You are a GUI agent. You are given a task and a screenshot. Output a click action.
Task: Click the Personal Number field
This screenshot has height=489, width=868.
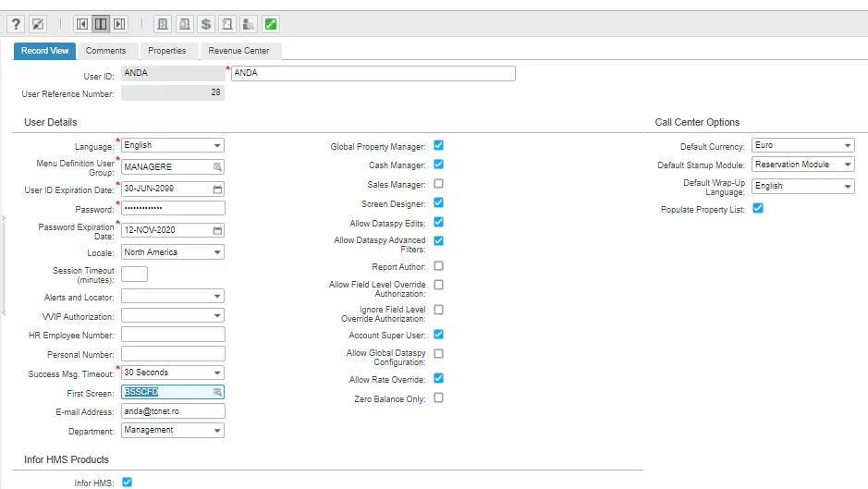point(173,354)
